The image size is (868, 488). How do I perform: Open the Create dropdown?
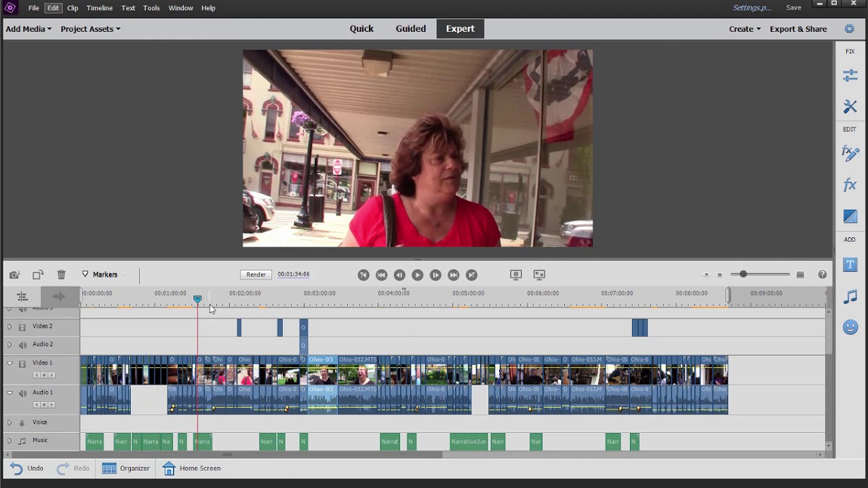(745, 29)
